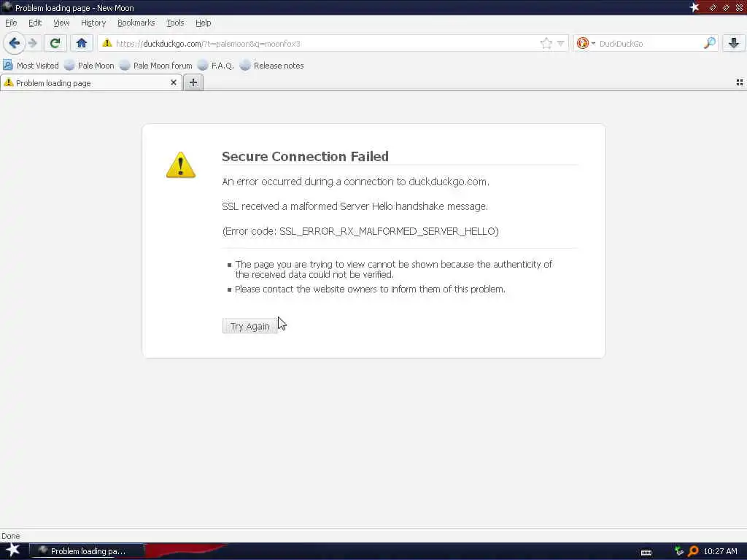Click the Forward arrow button

click(x=33, y=43)
